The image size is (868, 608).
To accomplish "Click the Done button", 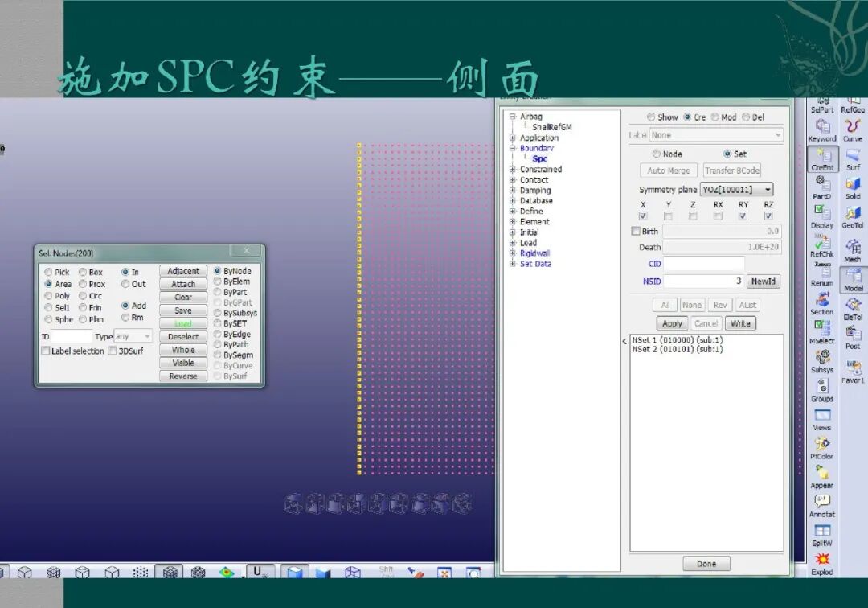I will (x=706, y=564).
